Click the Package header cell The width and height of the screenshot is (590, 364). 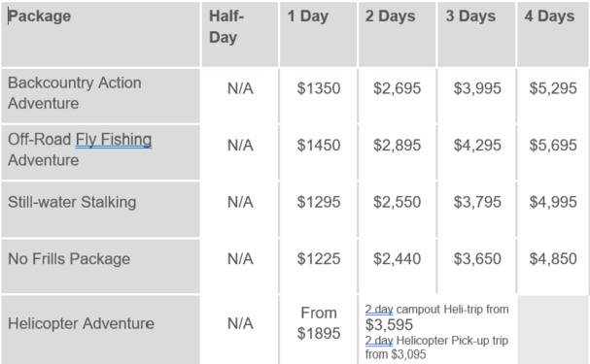coord(100,34)
